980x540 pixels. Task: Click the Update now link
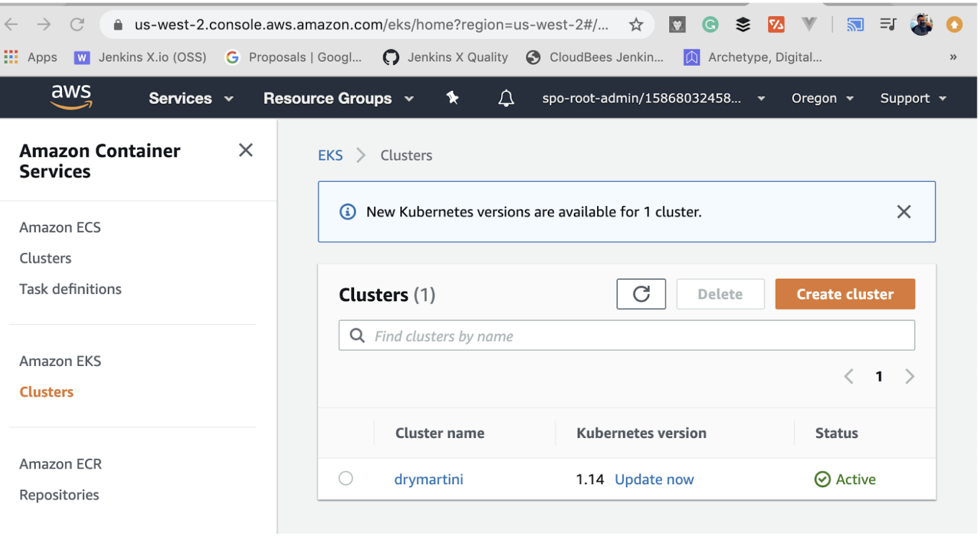654,479
